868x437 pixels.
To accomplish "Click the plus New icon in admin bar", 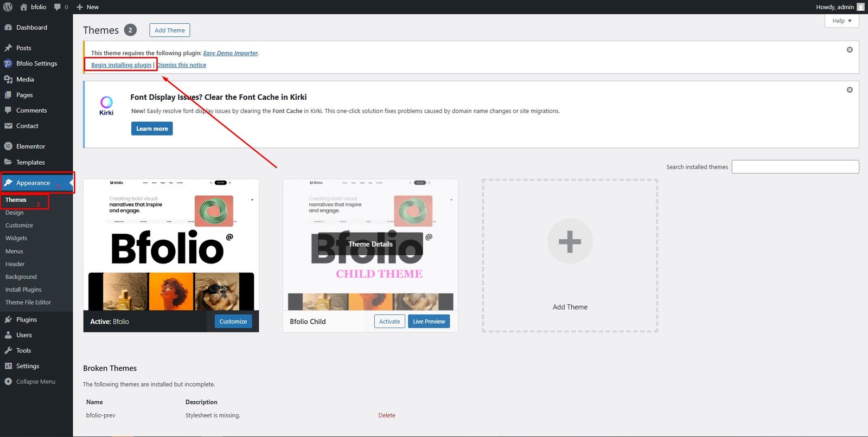I will [x=80, y=7].
